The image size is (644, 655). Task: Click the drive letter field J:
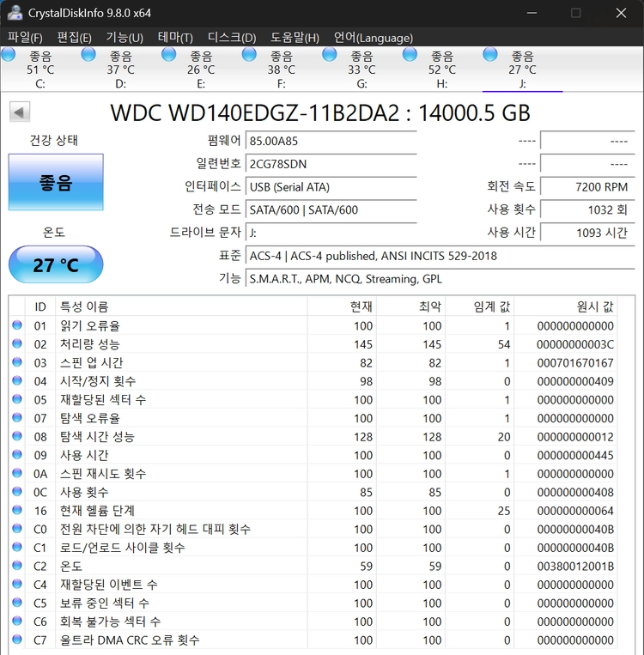coord(331,233)
